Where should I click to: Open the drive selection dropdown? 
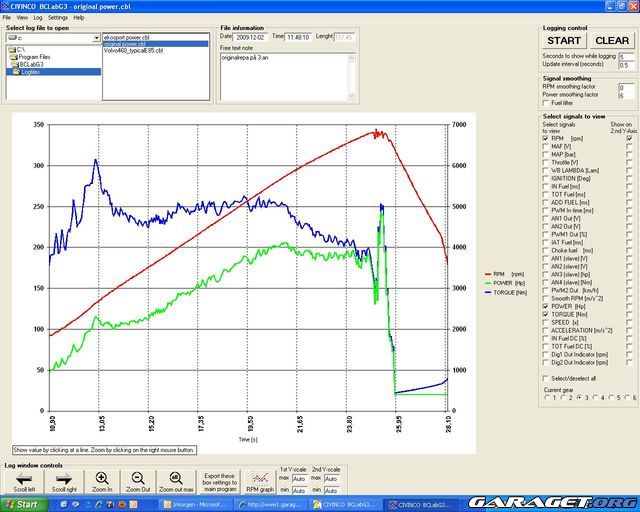pos(96,38)
